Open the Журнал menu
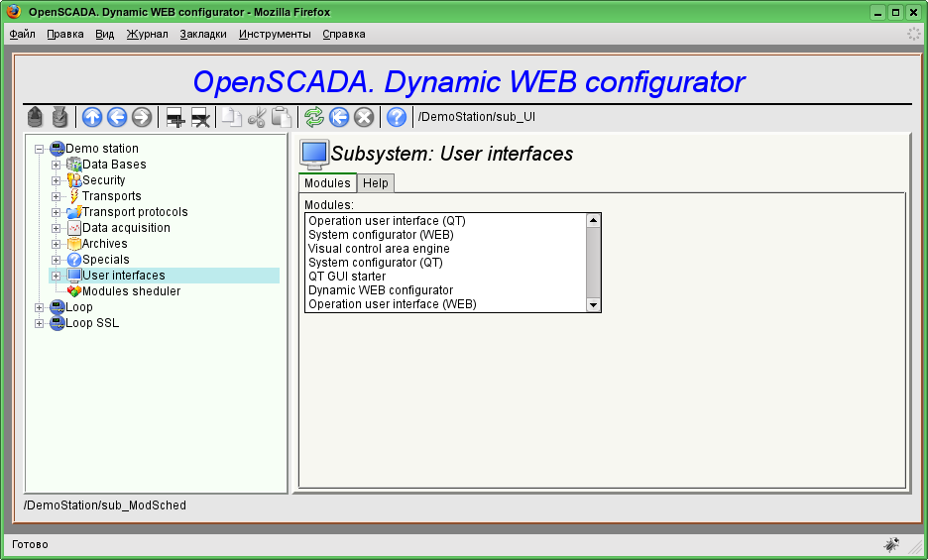 tap(148, 34)
